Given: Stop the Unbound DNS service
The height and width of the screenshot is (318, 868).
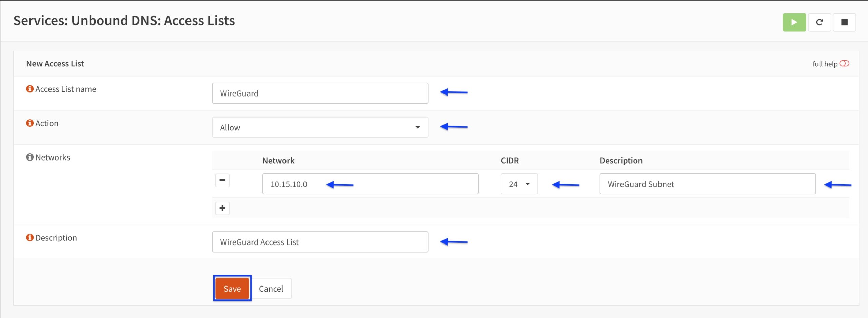Looking at the screenshot, I should (844, 22).
